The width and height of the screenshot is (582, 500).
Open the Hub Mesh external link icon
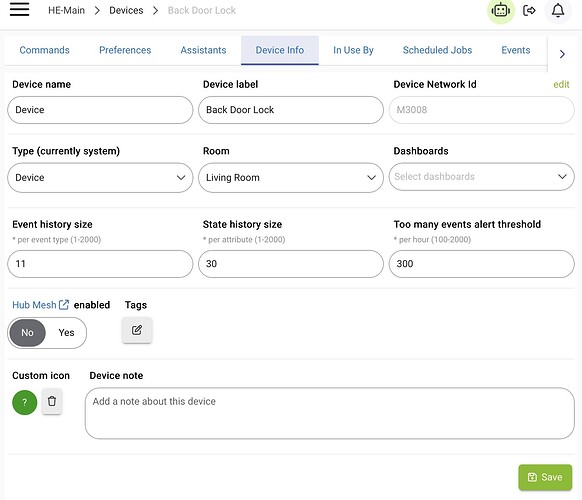point(64,305)
